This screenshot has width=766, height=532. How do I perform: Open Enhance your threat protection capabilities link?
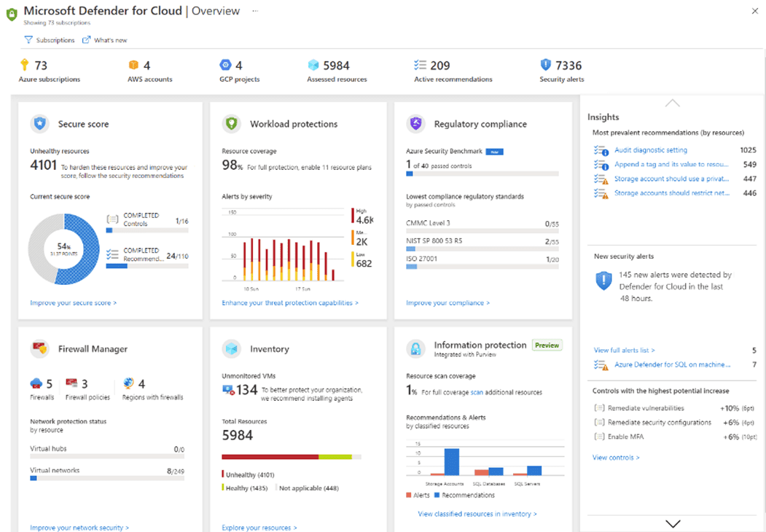pyautogui.click(x=290, y=303)
